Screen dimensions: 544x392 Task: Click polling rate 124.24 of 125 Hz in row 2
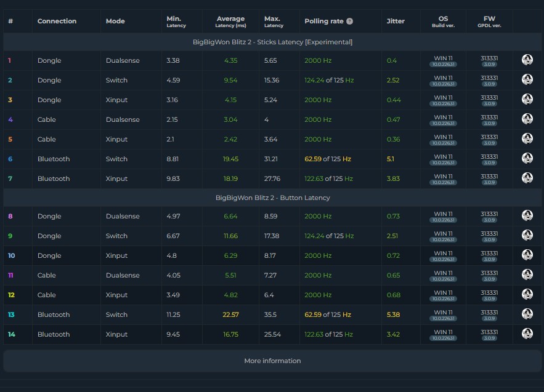329,80
